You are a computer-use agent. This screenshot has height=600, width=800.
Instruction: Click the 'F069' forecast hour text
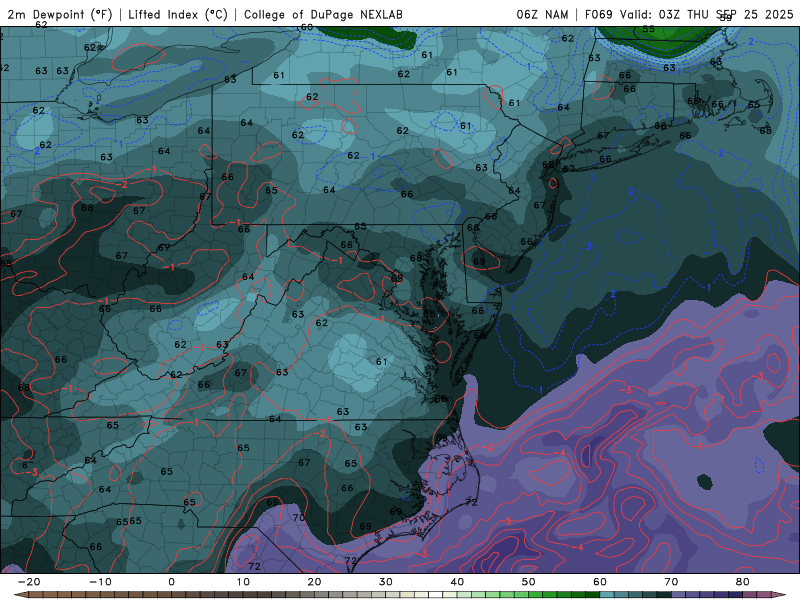(598, 14)
